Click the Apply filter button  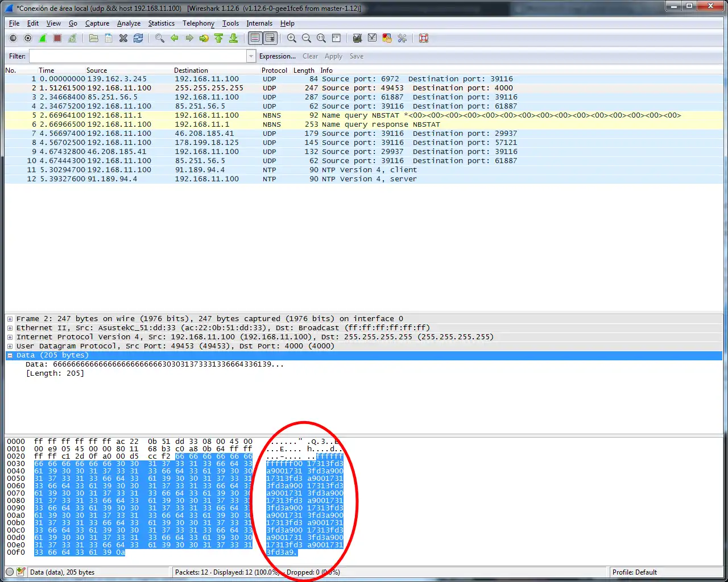coord(333,56)
